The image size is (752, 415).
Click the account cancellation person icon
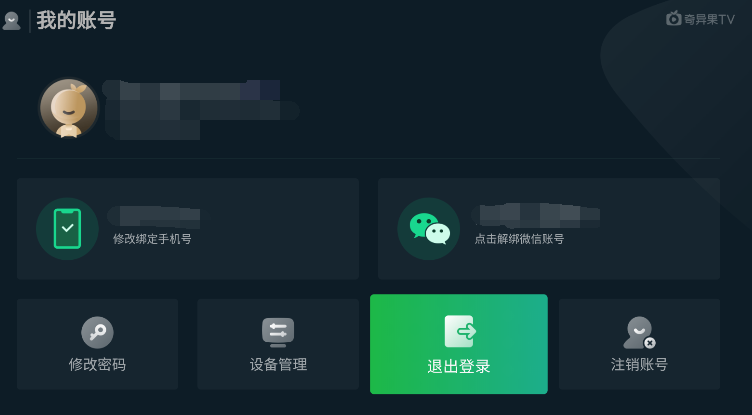click(639, 332)
